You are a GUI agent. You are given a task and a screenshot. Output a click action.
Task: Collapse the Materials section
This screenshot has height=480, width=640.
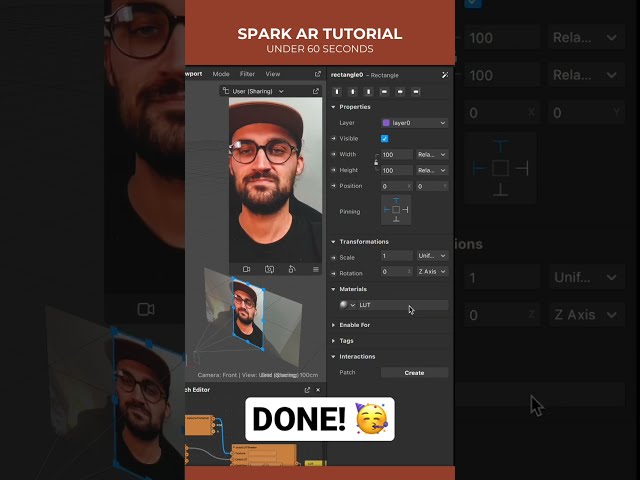coord(333,289)
